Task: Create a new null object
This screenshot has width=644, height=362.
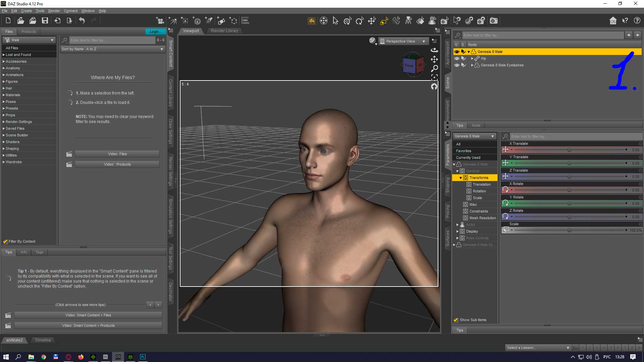Action: [x=233, y=21]
